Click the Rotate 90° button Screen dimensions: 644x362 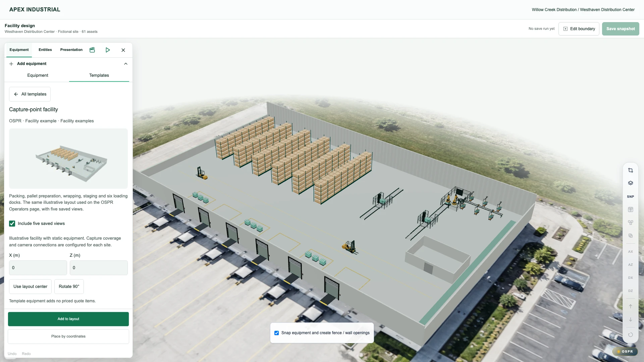[x=69, y=287]
